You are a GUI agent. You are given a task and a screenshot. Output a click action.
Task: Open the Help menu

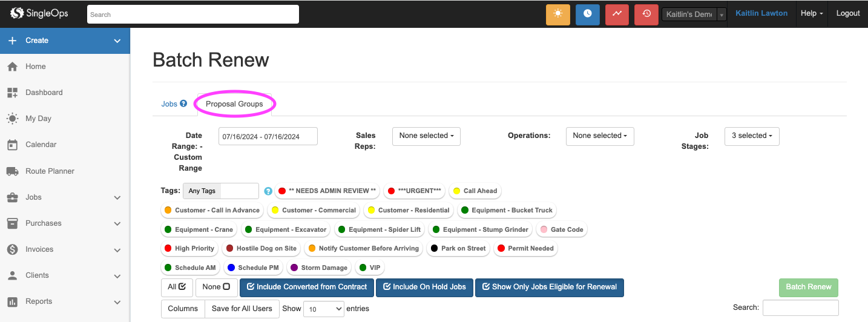click(811, 13)
